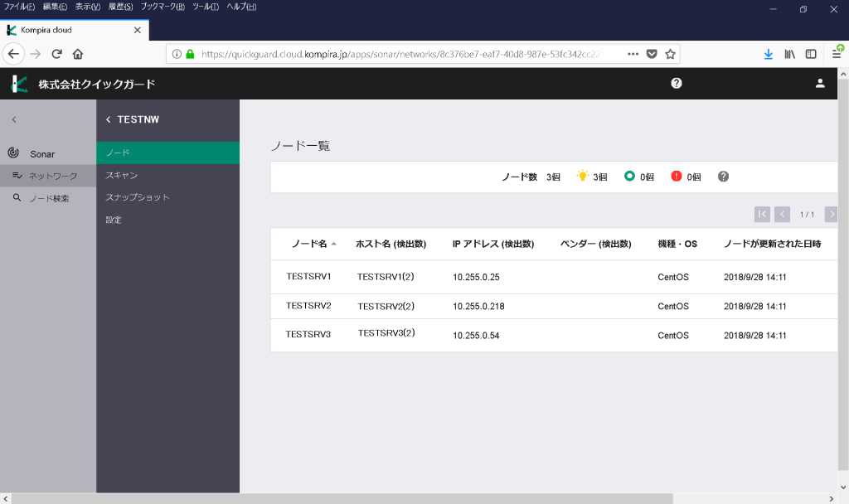Click the red error status icon
This screenshot has height=504, width=849.
pos(676,176)
